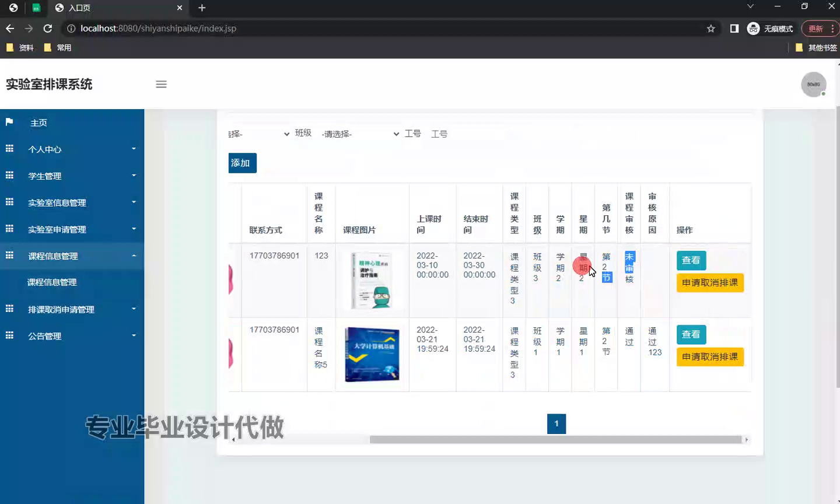Viewport: 840px width, 504px height.
Task: Open the 课程信息管理 submenu item
Action: point(52,282)
